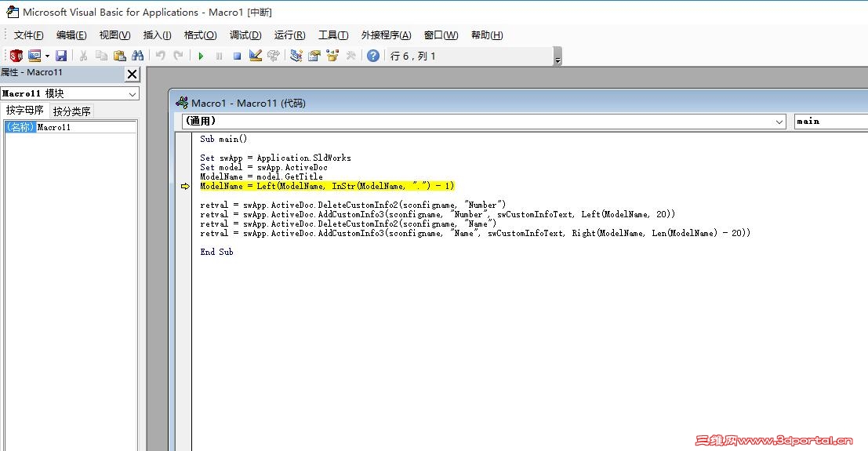Switch to the 按分类序 tab
Screen dimensions: 868x451
(x=72, y=111)
